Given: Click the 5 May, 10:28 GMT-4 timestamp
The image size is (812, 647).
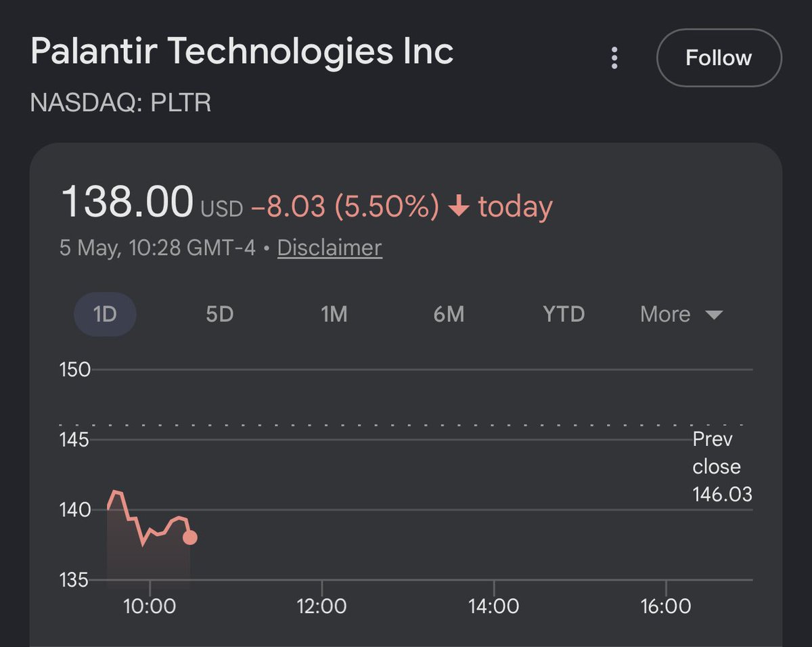Looking at the screenshot, I should point(158,248).
